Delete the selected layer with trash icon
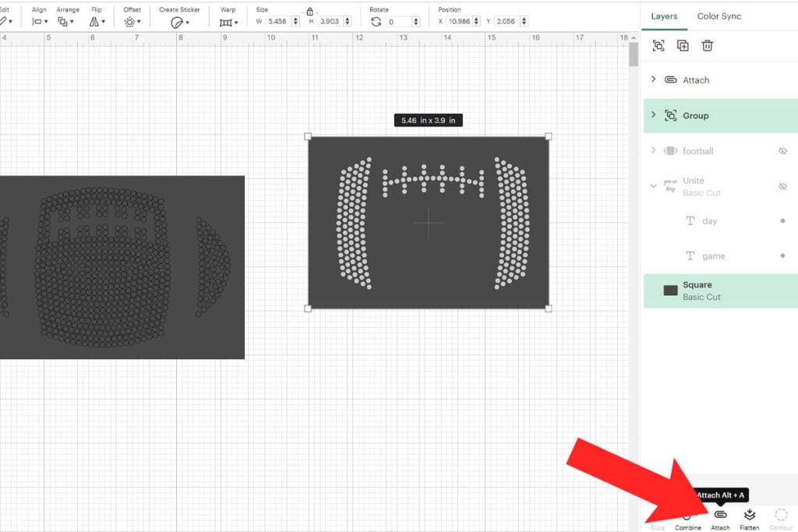798x532 pixels. pyautogui.click(x=707, y=46)
